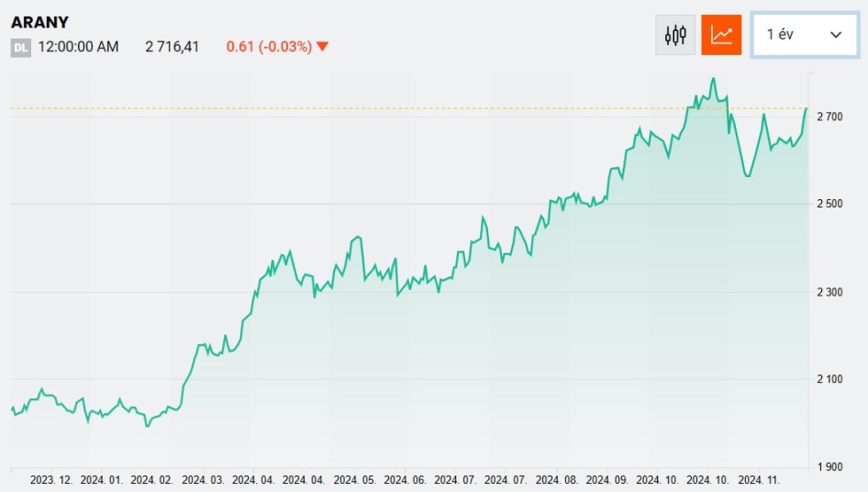Click the 2 300 y-axis label
The image size is (868, 492).
[x=829, y=292]
